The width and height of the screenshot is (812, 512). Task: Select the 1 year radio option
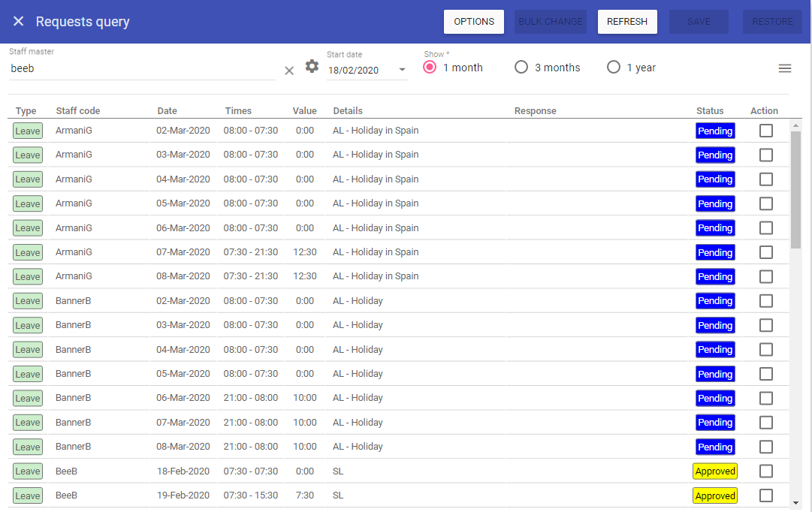click(614, 68)
